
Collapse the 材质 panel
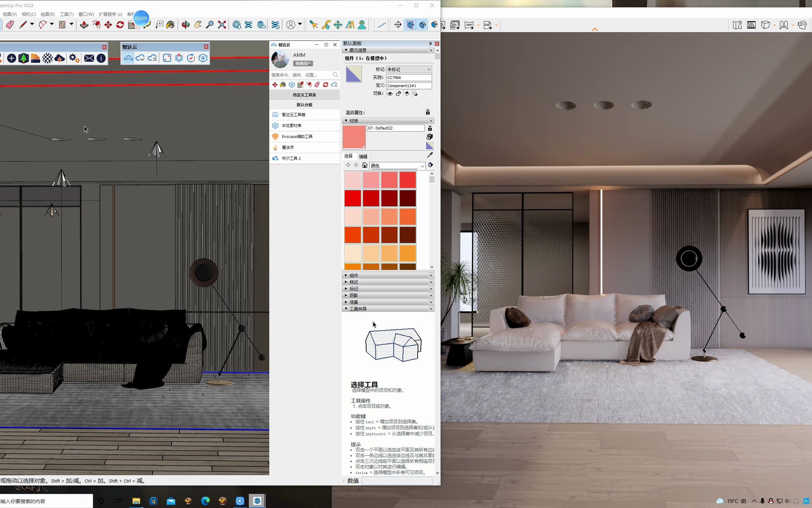pyautogui.click(x=346, y=121)
